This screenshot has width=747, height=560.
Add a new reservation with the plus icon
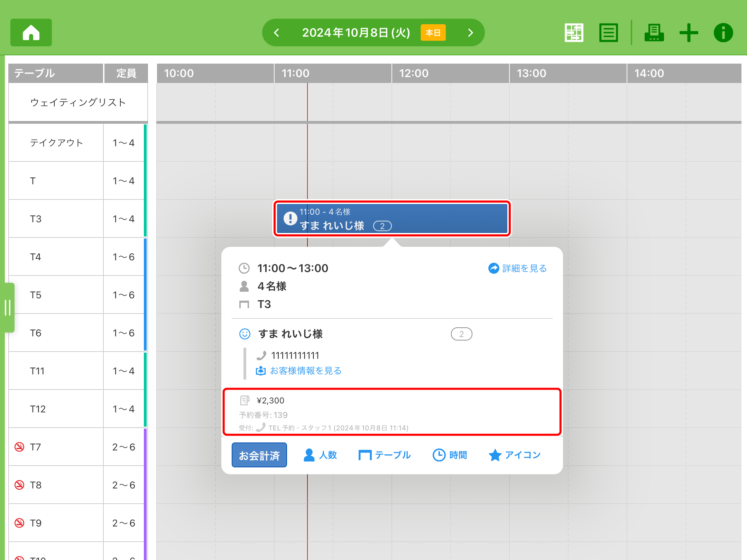tap(689, 32)
